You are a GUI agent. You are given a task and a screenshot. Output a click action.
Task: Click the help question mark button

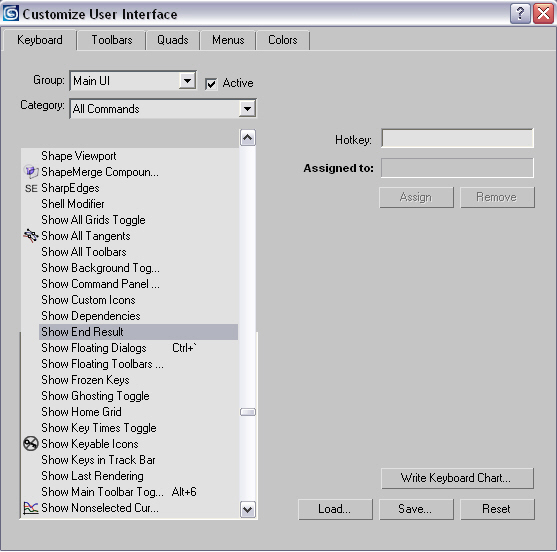point(520,14)
